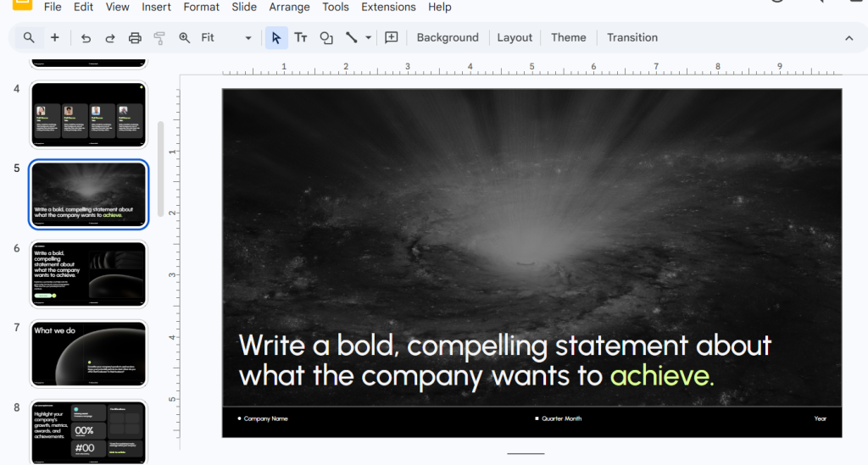Select slide 7 'What we do' thumbnail
The image size is (868, 465).
tap(88, 353)
